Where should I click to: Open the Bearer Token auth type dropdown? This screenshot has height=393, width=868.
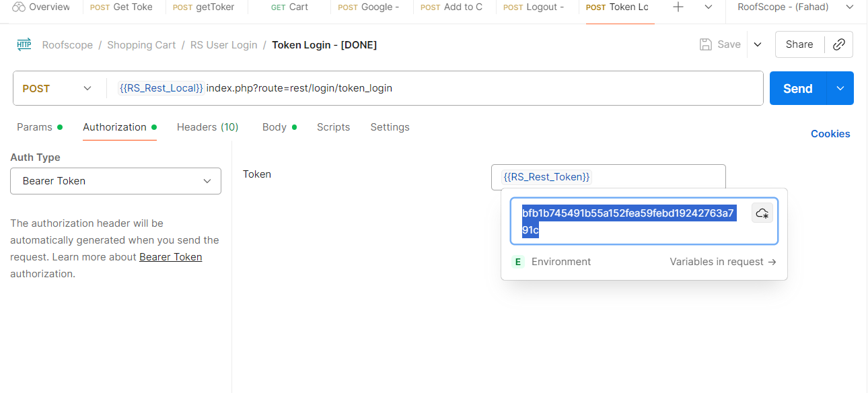coord(116,181)
